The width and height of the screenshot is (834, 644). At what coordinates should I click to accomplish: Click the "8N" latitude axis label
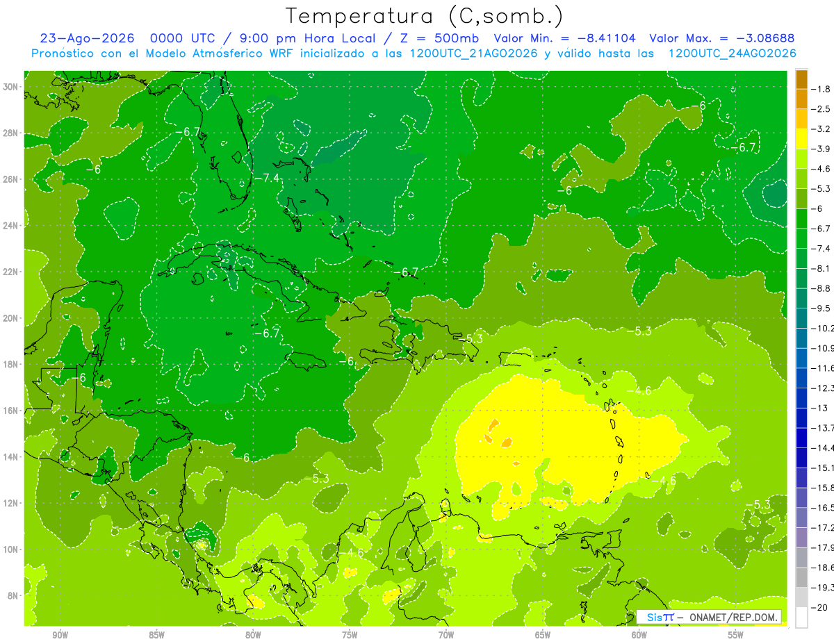13,595
